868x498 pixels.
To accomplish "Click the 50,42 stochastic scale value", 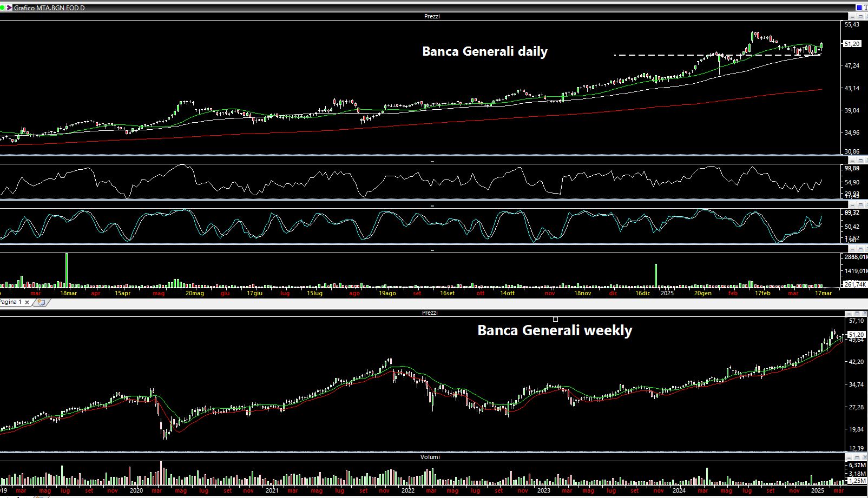I will pos(852,227).
